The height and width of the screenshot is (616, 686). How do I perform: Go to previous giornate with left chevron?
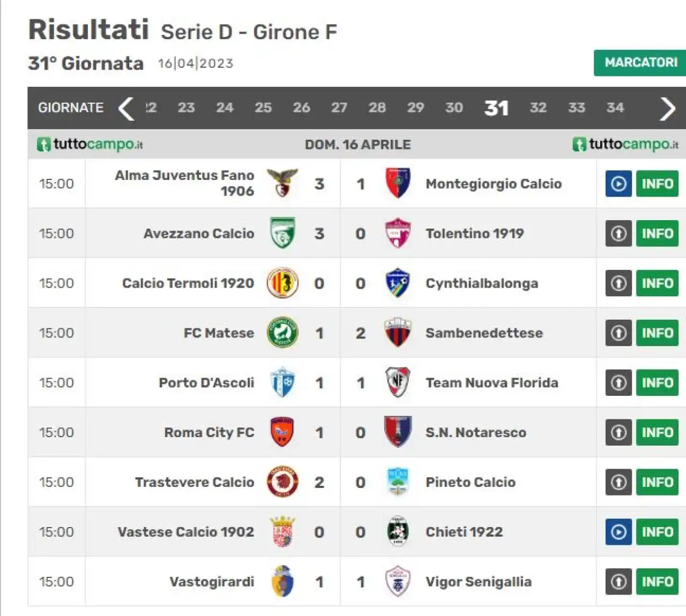[x=126, y=108]
